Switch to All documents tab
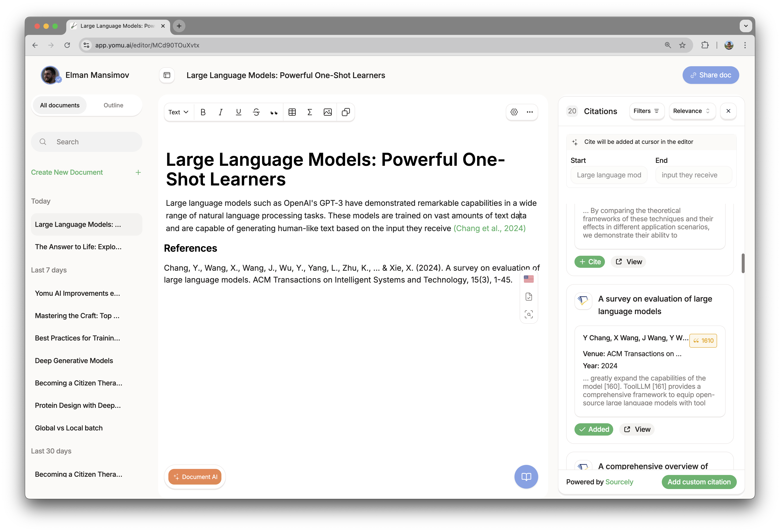The width and height of the screenshot is (780, 532). [60, 105]
